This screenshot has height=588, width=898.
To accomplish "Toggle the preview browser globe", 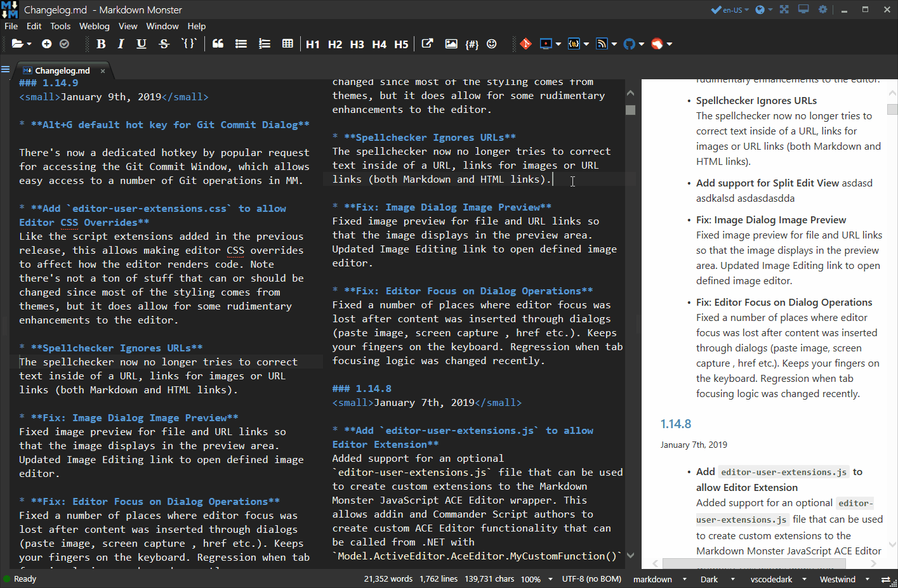I will point(760,10).
